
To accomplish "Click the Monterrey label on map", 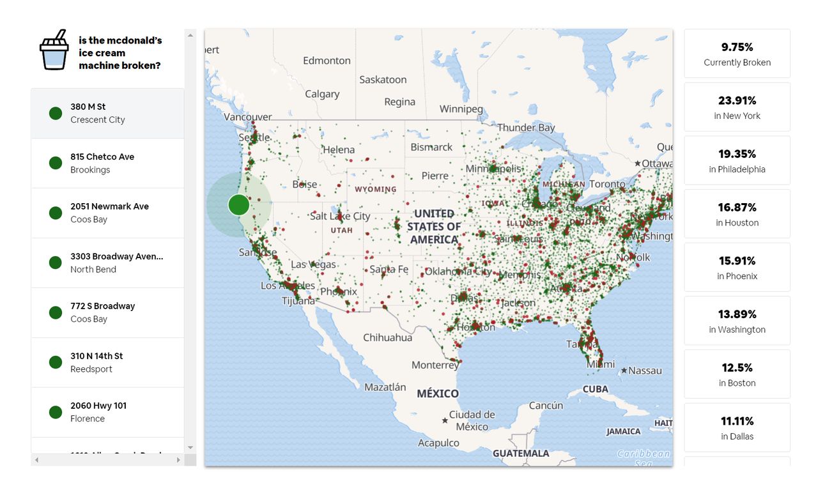I will coord(435,365).
